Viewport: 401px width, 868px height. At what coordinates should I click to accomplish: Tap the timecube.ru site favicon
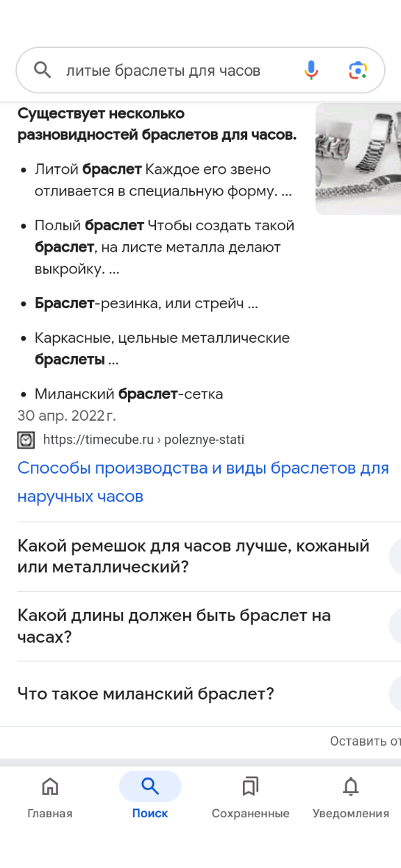26,440
